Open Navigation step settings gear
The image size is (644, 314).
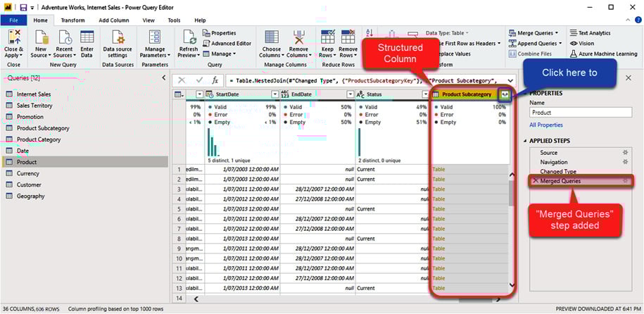point(625,162)
